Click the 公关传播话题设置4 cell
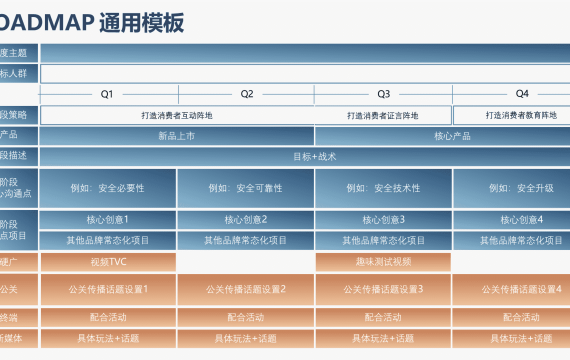 [x=512, y=289]
